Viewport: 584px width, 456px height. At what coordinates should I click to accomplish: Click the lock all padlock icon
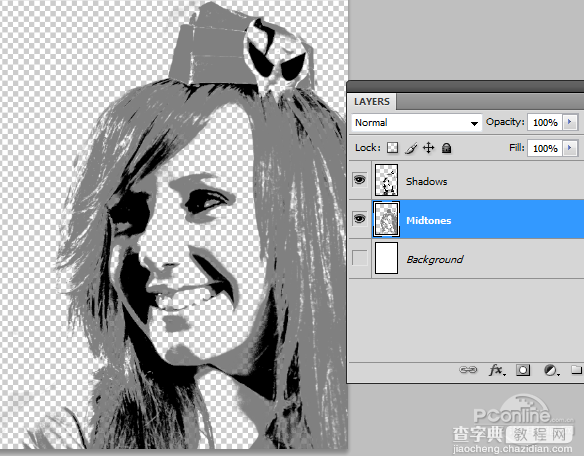pyautogui.click(x=446, y=148)
